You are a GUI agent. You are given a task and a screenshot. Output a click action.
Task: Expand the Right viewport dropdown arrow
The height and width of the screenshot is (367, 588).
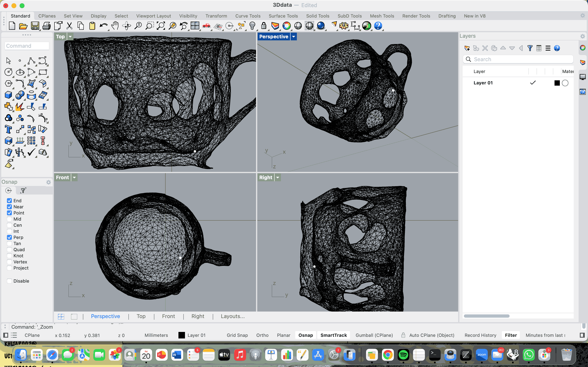[278, 177]
